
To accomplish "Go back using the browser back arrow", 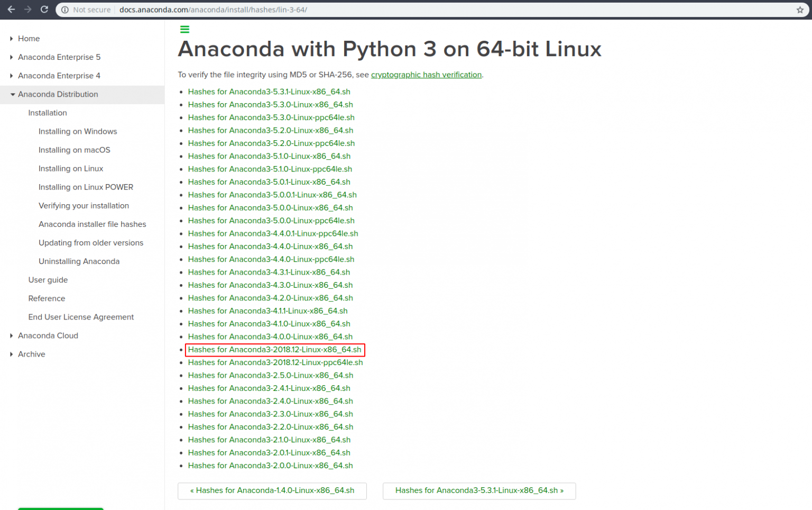I will 12,9.
